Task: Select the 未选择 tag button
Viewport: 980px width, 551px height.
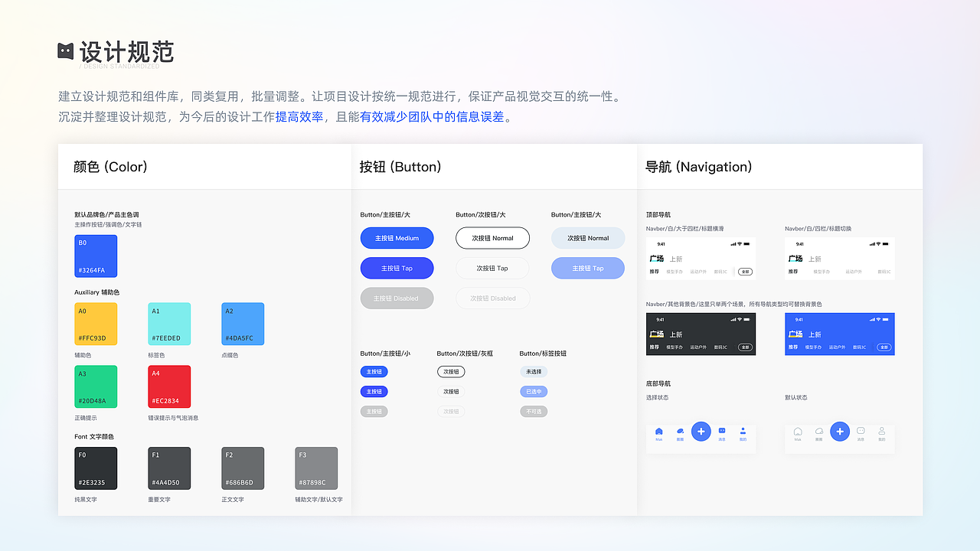Action: click(534, 372)
